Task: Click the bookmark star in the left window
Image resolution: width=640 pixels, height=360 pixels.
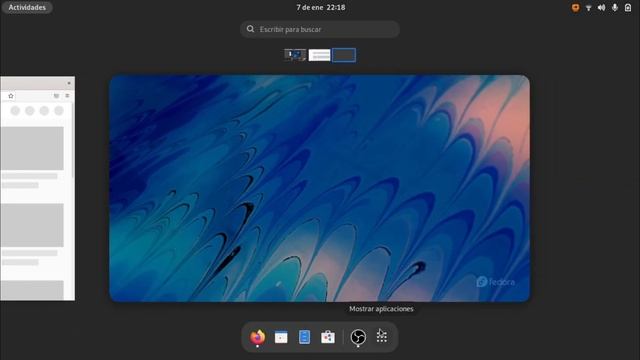Action: point(11,96)
